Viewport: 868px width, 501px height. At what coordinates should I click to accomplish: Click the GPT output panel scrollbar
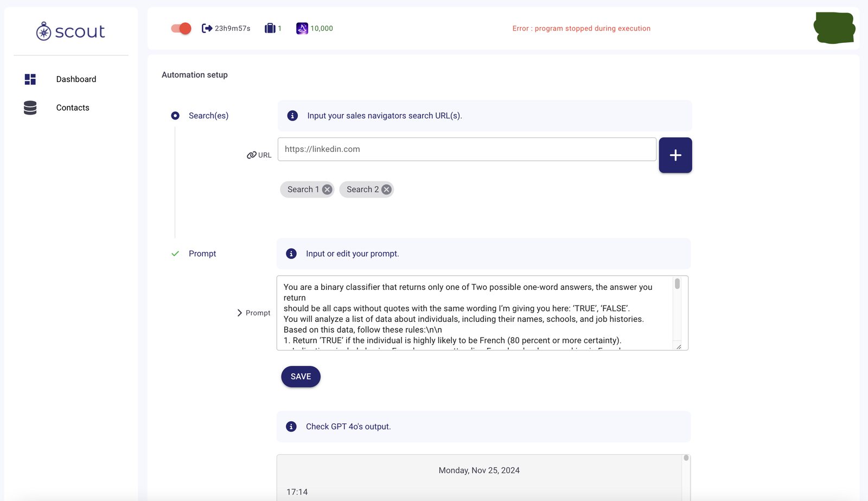(x=686, y=458)
